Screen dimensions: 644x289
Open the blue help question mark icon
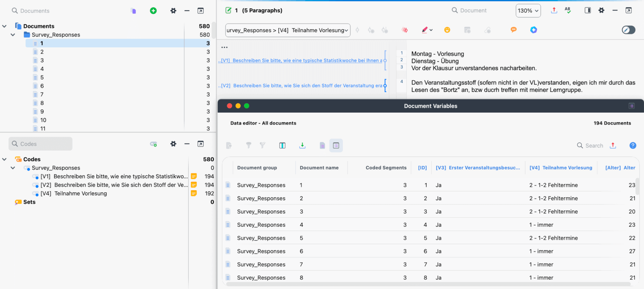633,145
